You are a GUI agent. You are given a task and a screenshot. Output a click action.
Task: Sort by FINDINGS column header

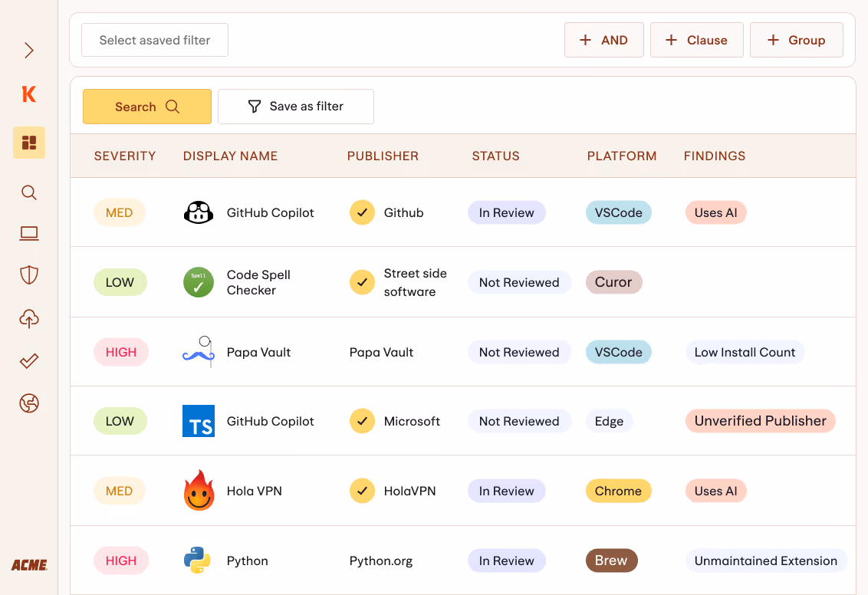(x=714, y=156)
